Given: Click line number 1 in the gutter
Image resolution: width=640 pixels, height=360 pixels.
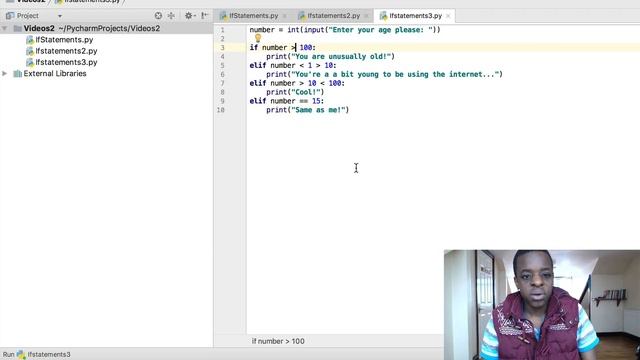Looking at the screenshot, I should tap(222, 30).
